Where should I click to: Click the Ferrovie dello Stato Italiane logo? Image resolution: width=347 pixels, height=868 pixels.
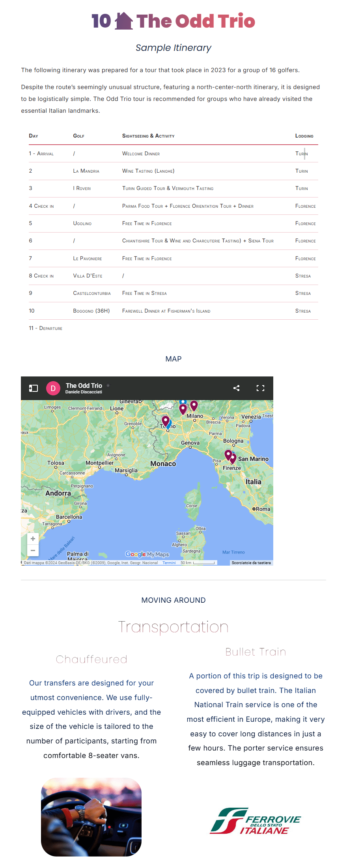255,821
